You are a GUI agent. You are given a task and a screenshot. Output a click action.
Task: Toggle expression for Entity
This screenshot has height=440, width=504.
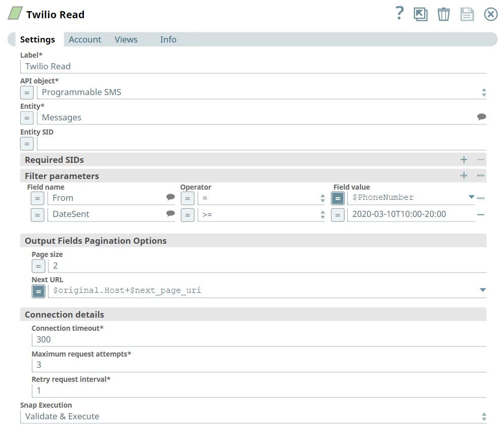coord(27,118)
